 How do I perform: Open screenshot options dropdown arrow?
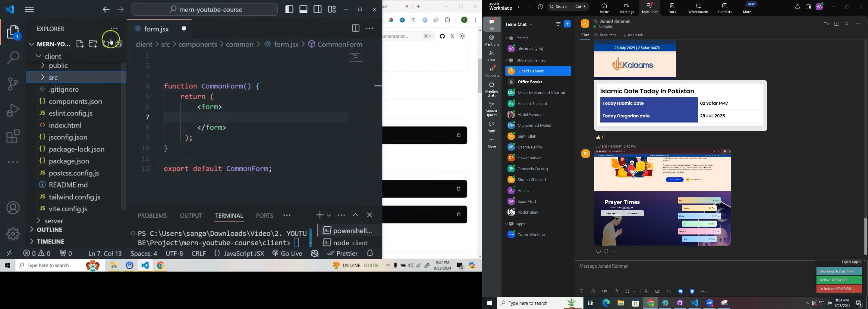tap(635, 291)
